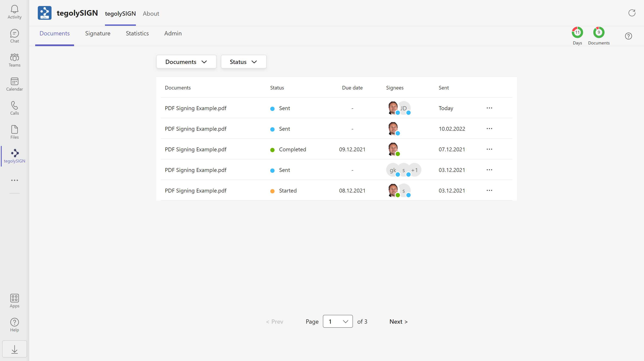The width and height of the screenshot is (644, 361).
Task: Open the About header tab
Action: 151,14
